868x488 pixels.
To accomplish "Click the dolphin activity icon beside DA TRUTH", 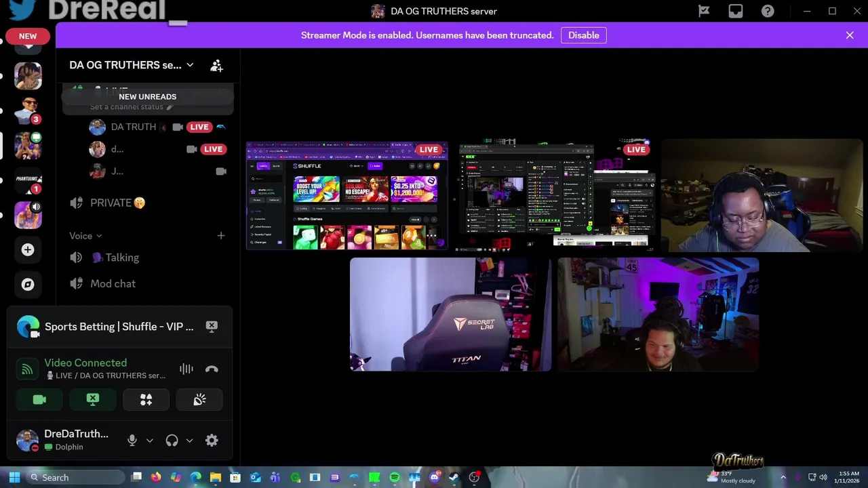I will coord(220,127).
